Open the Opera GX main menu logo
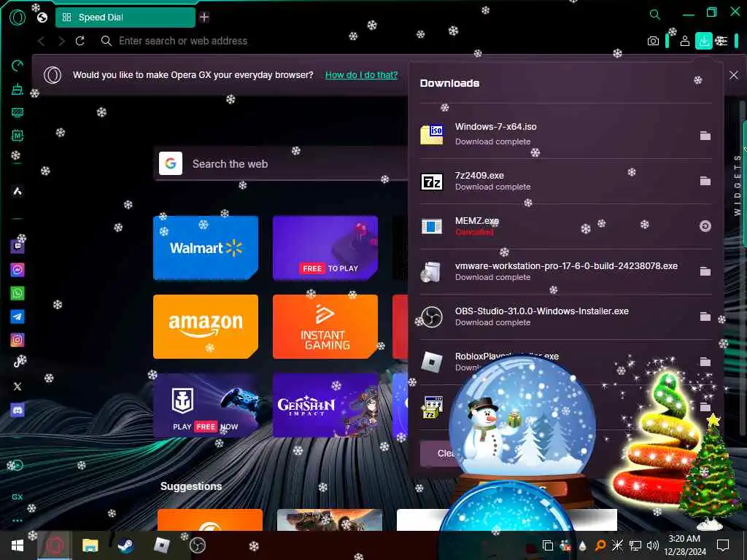Screen dimensions: 747x560 coord(18,17)
